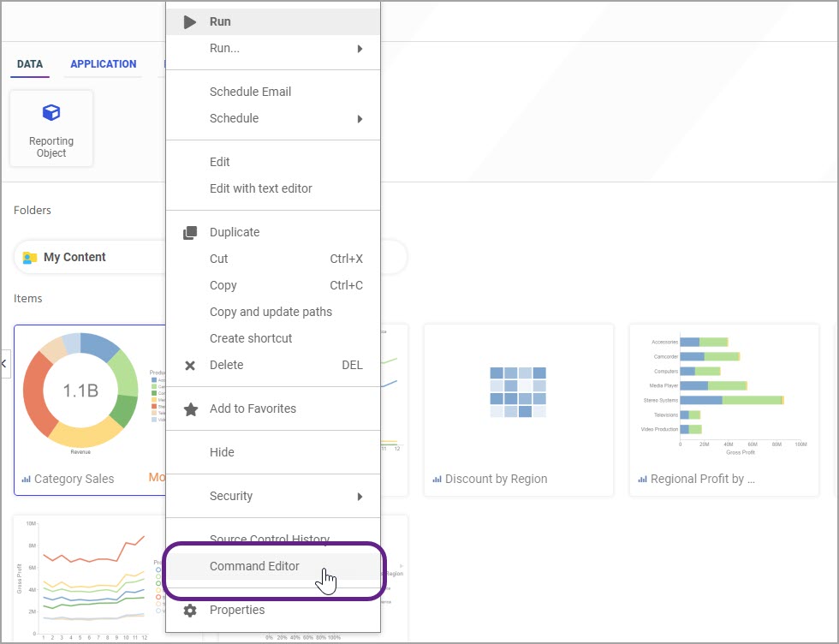The width and height of the screenshot is (839, 644).
Task: Choose Copy and update paths
Action: 271,312
